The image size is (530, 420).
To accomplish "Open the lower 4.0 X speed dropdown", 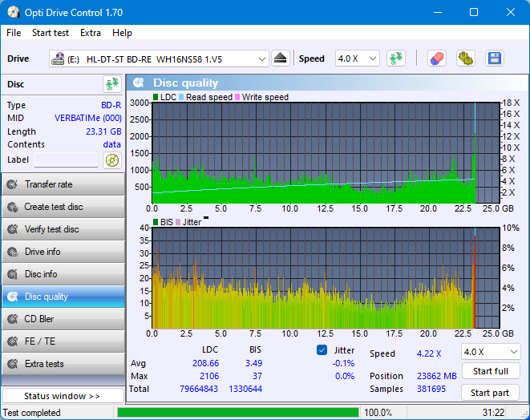I will 491,352.
